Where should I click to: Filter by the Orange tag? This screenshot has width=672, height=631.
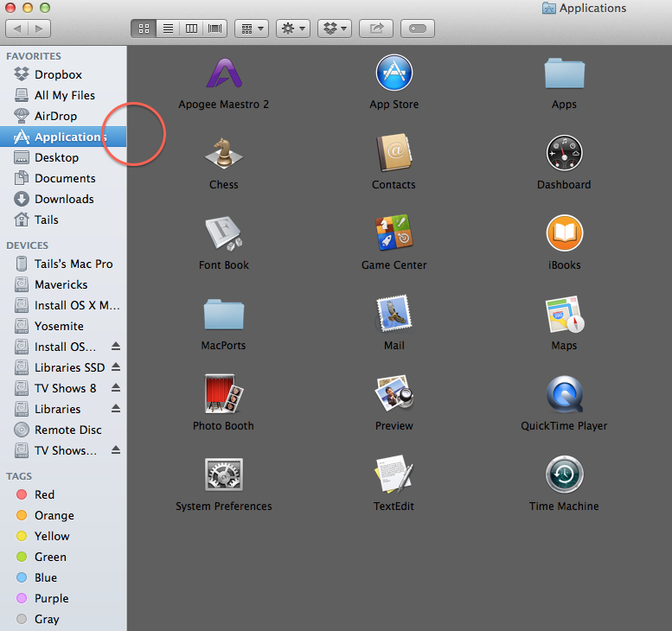[63, 515]
